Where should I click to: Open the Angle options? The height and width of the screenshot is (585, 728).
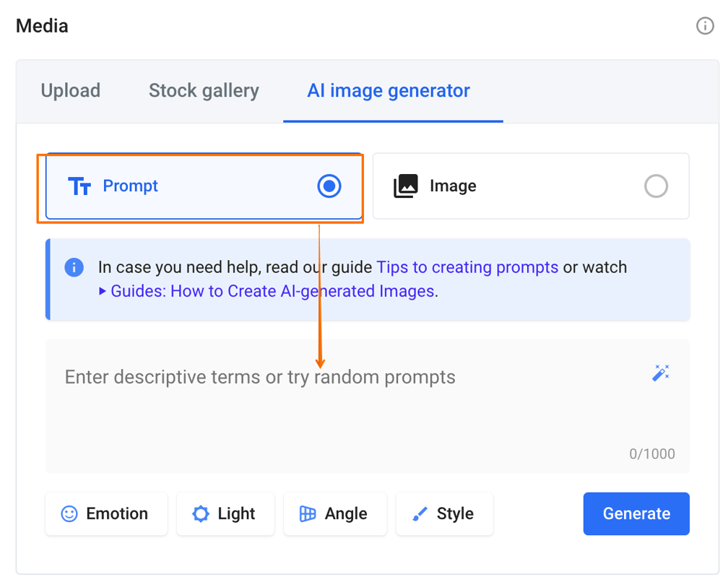(x=335, y=513)
